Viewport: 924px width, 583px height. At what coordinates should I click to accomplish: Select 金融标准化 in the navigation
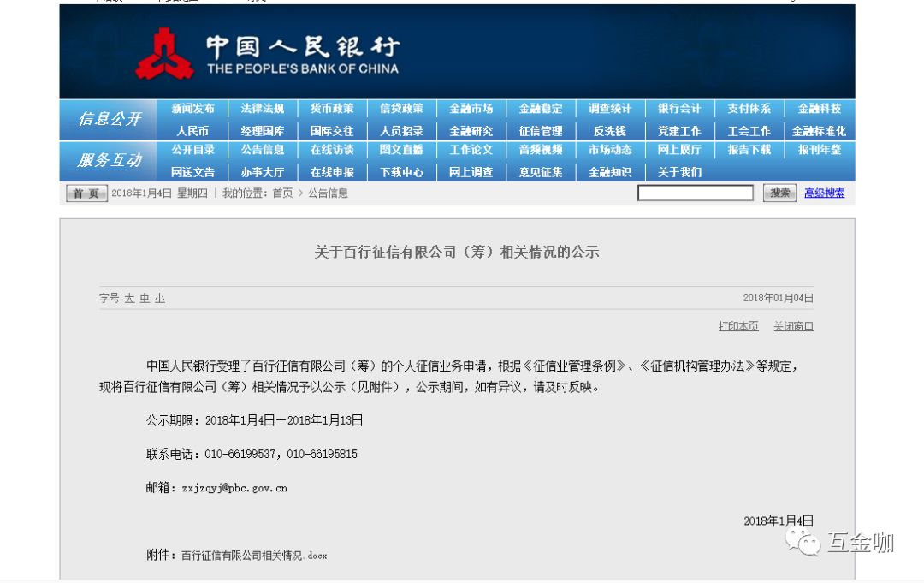click(819, 131)
